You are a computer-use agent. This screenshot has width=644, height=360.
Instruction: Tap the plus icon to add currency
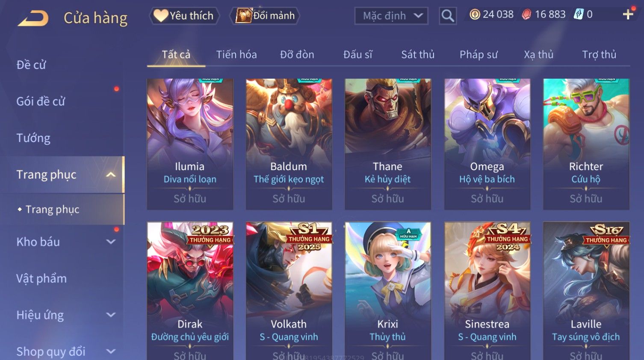coord(628,15)
